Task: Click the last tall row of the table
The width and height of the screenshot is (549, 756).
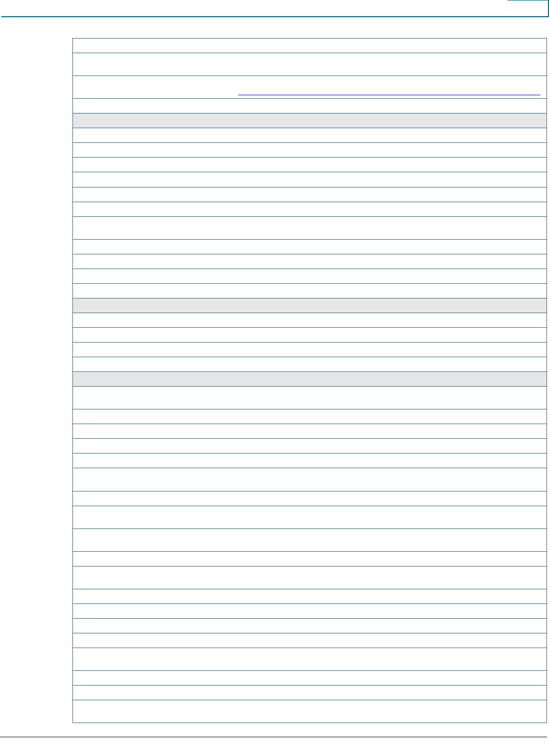Action: tap(309, 711)
